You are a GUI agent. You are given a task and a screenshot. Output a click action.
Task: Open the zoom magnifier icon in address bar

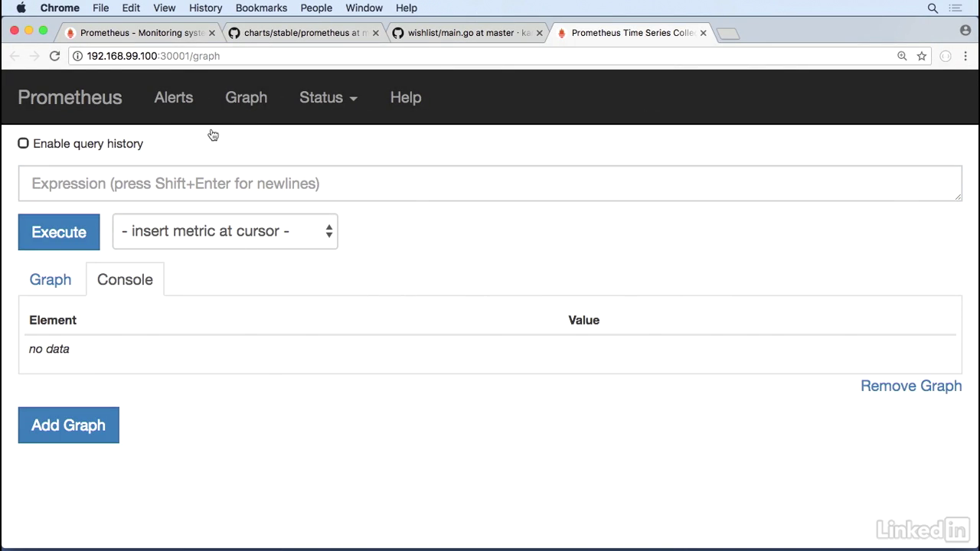902,56
